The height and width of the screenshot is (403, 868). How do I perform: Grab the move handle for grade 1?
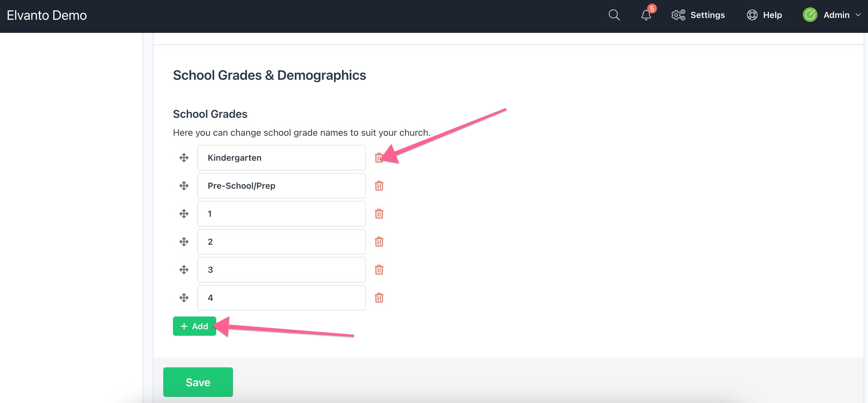point(184,213)
